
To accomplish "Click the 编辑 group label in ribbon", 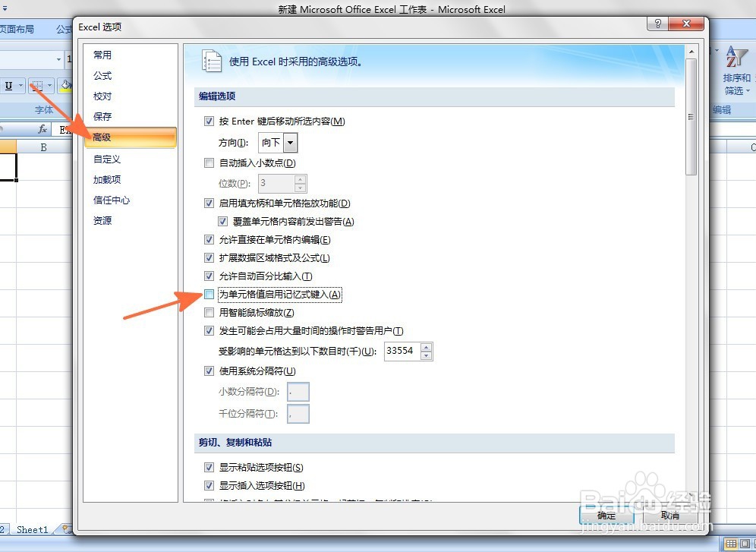I will pyautogui.click(x=722, y=110).
